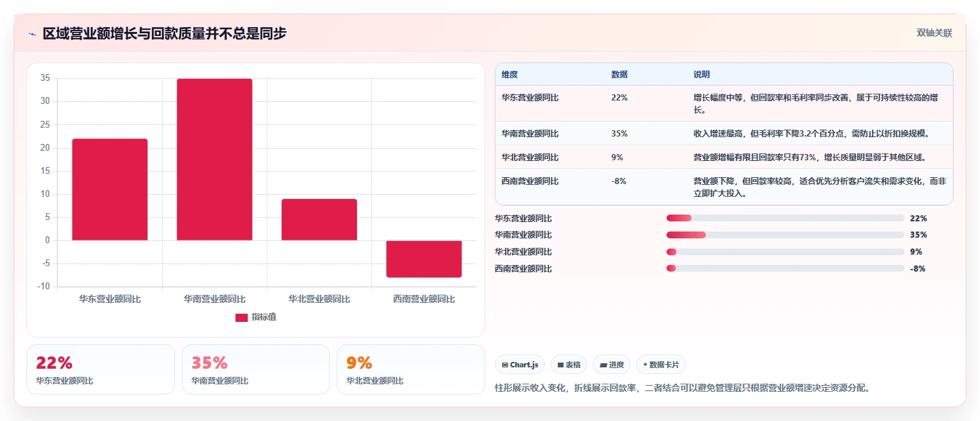Click the Chart.js tag label

(525, 365)
